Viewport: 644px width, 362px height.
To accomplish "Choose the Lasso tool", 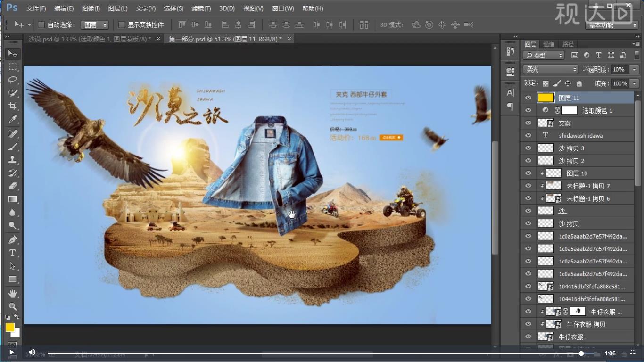I will pos(13,80).
